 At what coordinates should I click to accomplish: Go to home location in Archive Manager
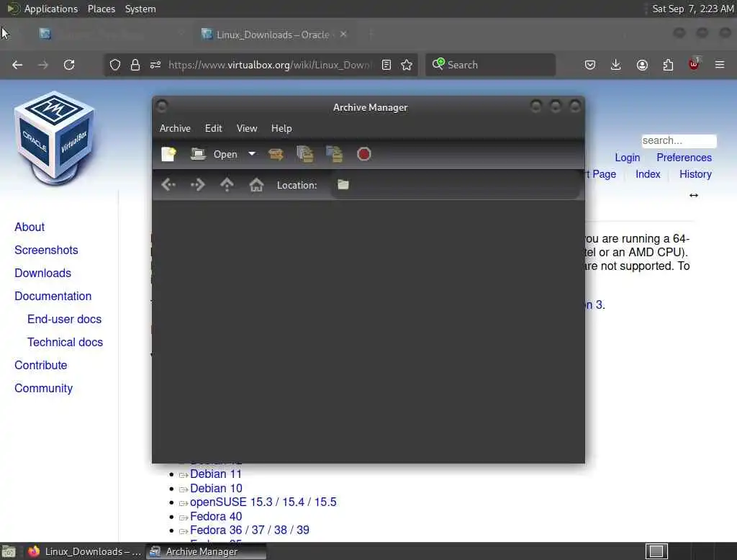[256, 185]
